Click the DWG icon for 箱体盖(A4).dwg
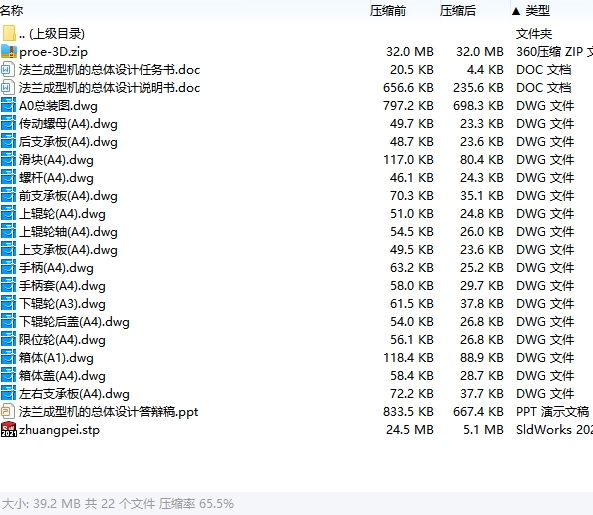593x515 pixels. (x=8, y=376)
